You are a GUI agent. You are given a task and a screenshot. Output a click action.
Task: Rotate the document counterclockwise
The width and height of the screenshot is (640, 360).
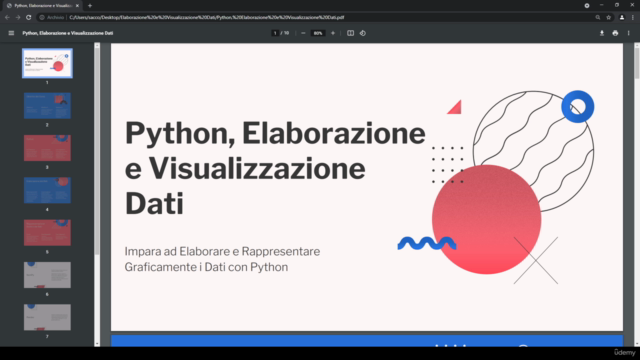tap(362, 33)
